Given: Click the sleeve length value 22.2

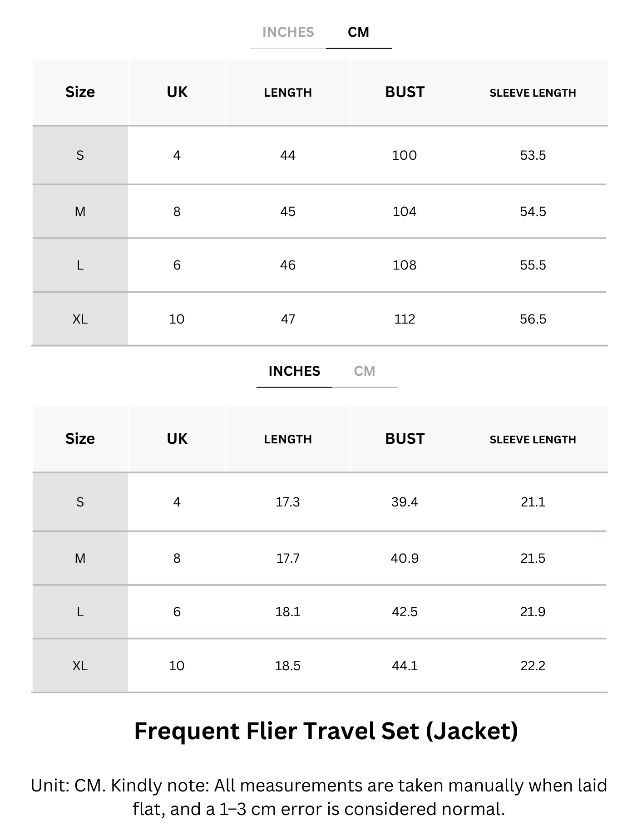Looking at the screenshot, I should (x=533, y=666).
